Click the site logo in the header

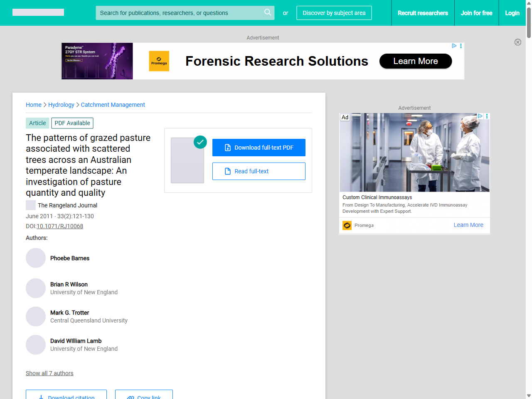[38, 12]
